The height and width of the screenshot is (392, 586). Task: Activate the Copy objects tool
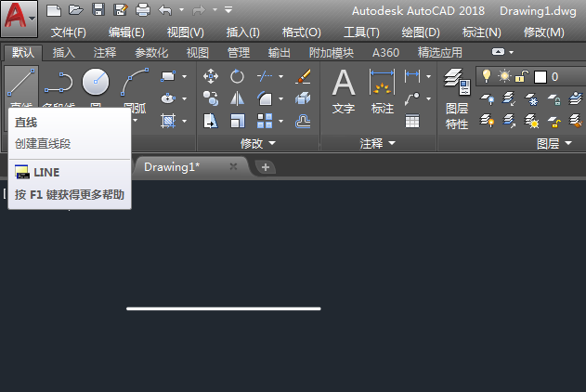point(211,98)
